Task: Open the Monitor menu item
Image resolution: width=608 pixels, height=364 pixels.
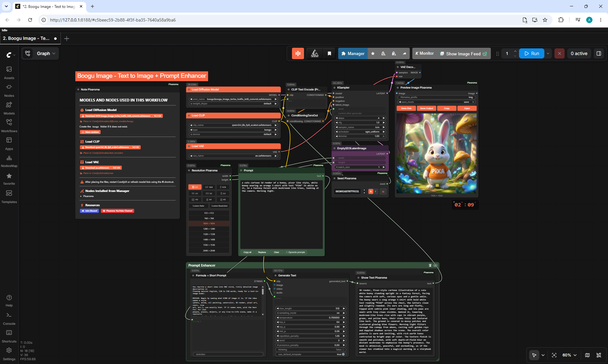Action: (424, 53)
